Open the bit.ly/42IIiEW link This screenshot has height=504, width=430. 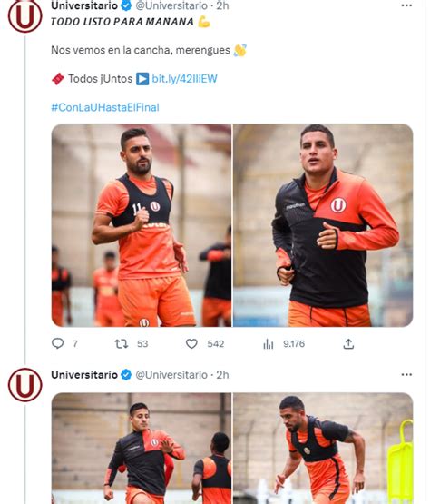coord(184,79)
